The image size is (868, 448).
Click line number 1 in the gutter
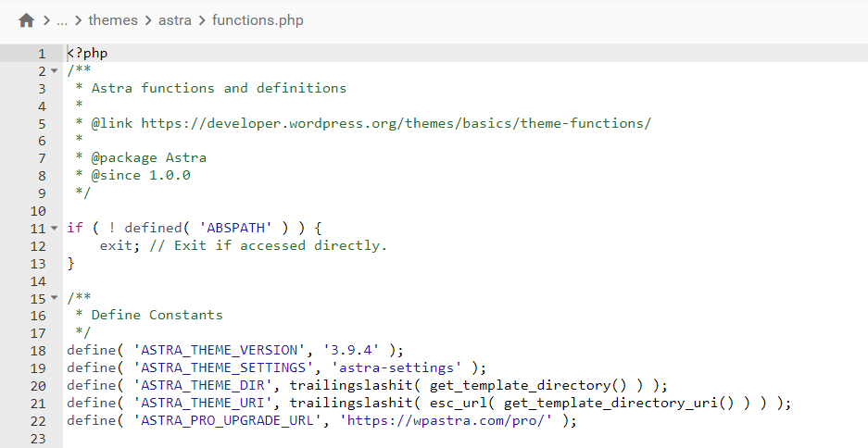(x=42, y=54)
